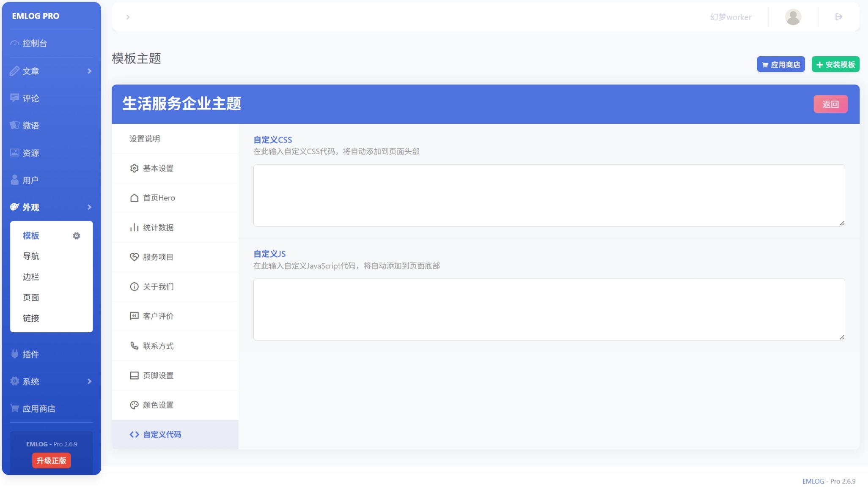Click the red 升级正版 button
868x495 pixels.
point(51,460)
